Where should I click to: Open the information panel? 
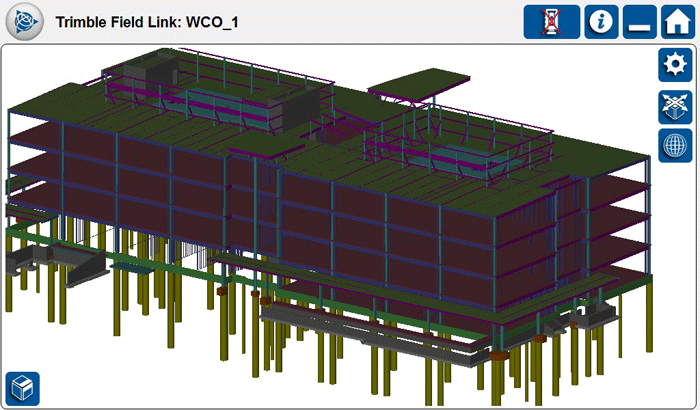point(600,22)
